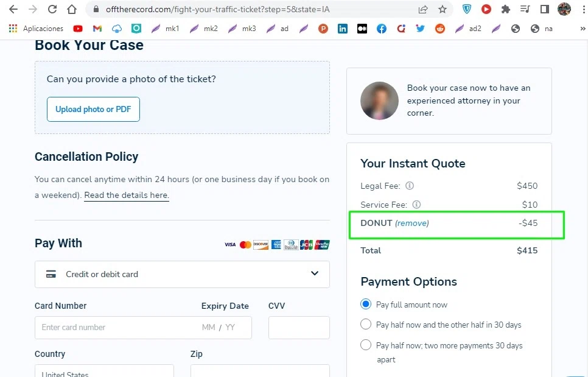Bookmark this page with the star icon
Screen dimensions: 588x377
[x=443, y=9]
